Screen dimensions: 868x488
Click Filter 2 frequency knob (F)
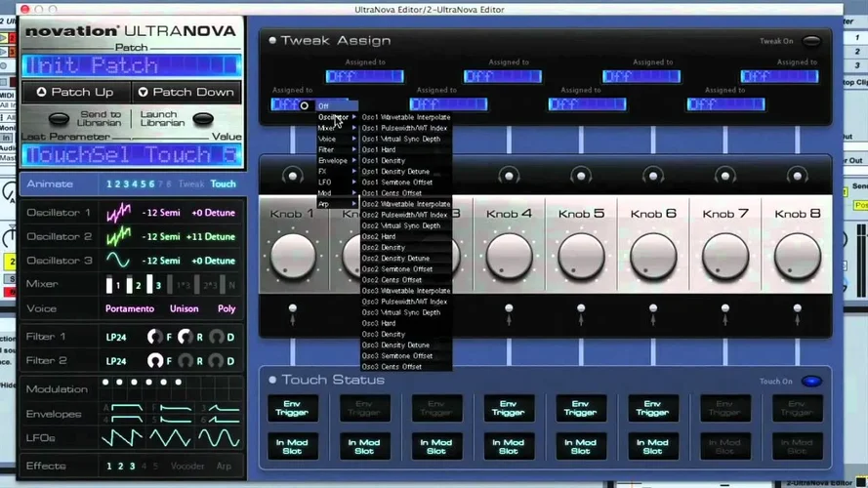(x=155, y=361)
